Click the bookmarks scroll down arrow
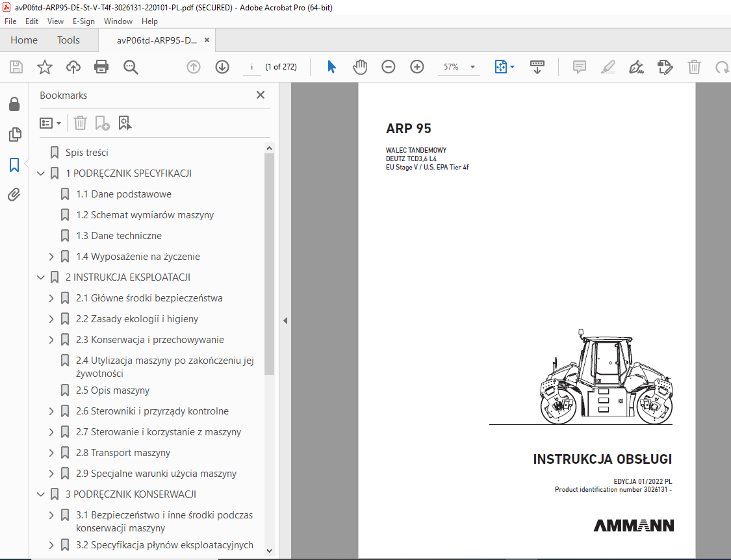 (269, 551)
